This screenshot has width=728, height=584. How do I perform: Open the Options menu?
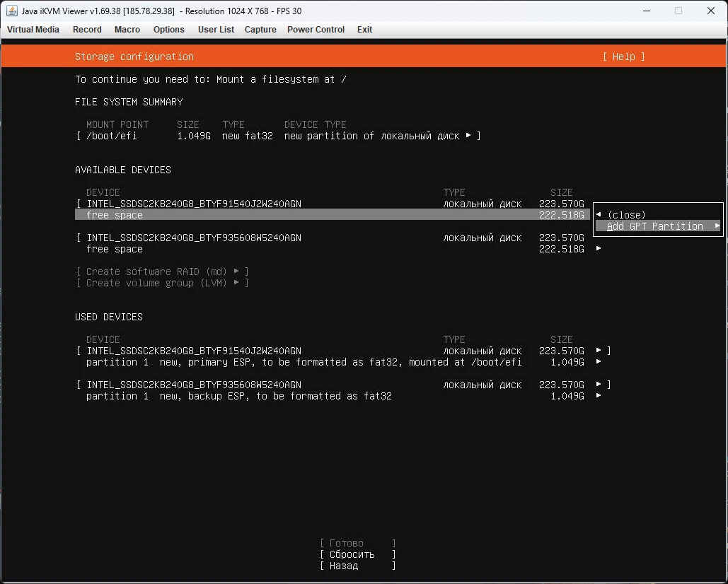pyautogui.click(x=168, y=30)
